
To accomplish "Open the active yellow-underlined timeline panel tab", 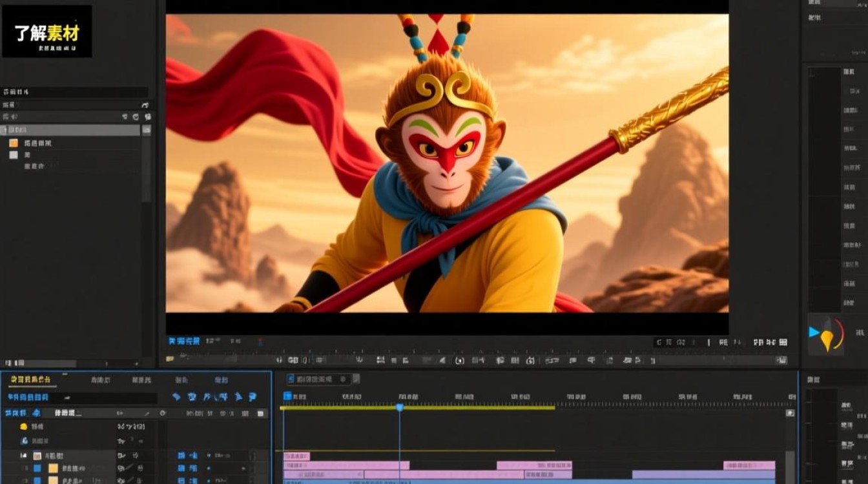I will 30,379.
